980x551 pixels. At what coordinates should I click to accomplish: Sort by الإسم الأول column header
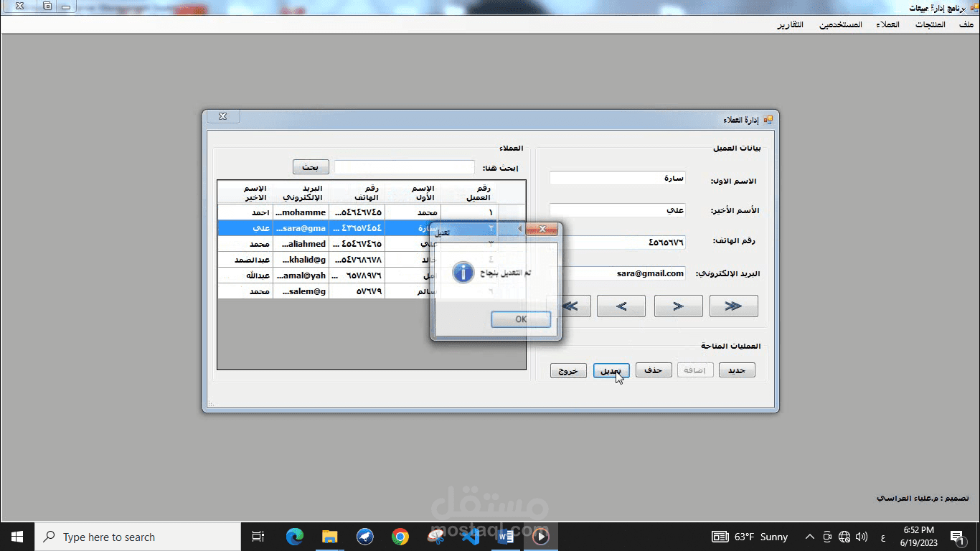[x=413, y=192]
